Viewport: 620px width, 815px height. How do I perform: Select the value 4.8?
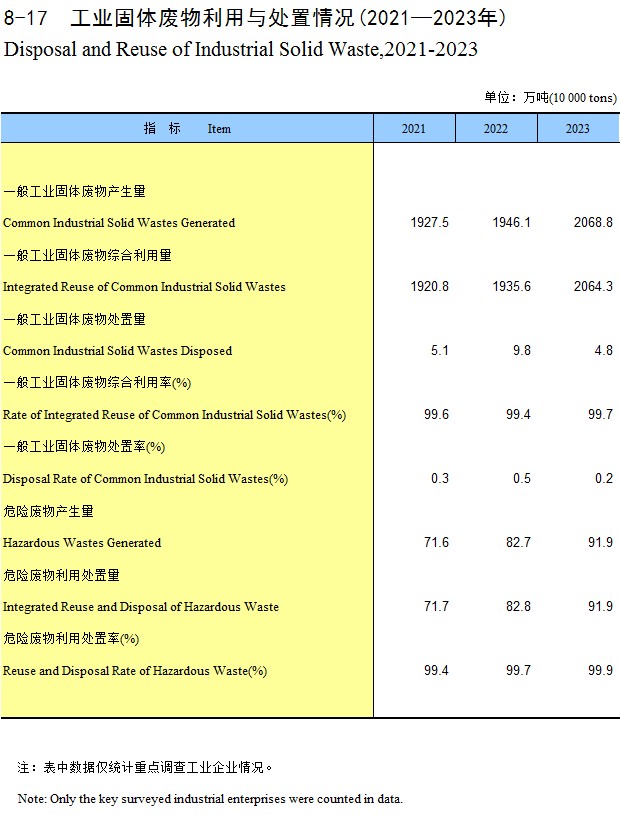[604, 350]
